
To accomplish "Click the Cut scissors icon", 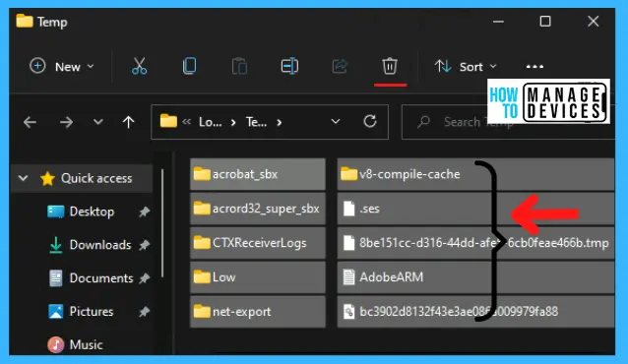I will click(x=140, y=66).
